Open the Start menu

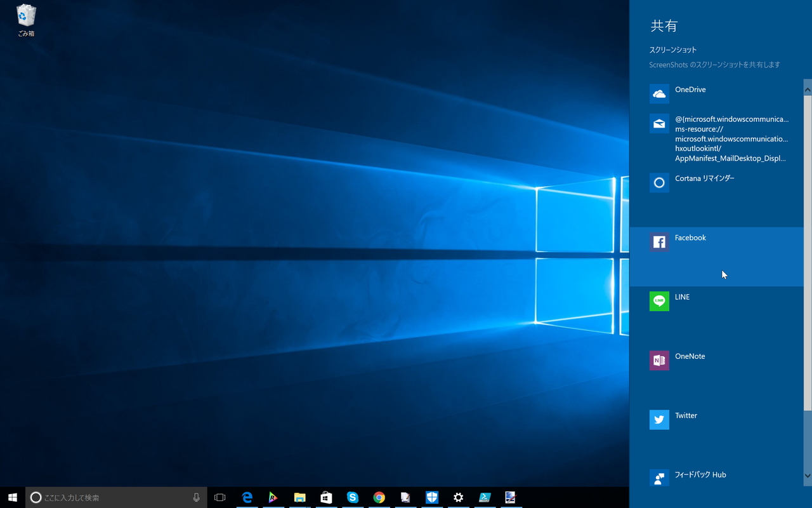(x=13, y=497)
